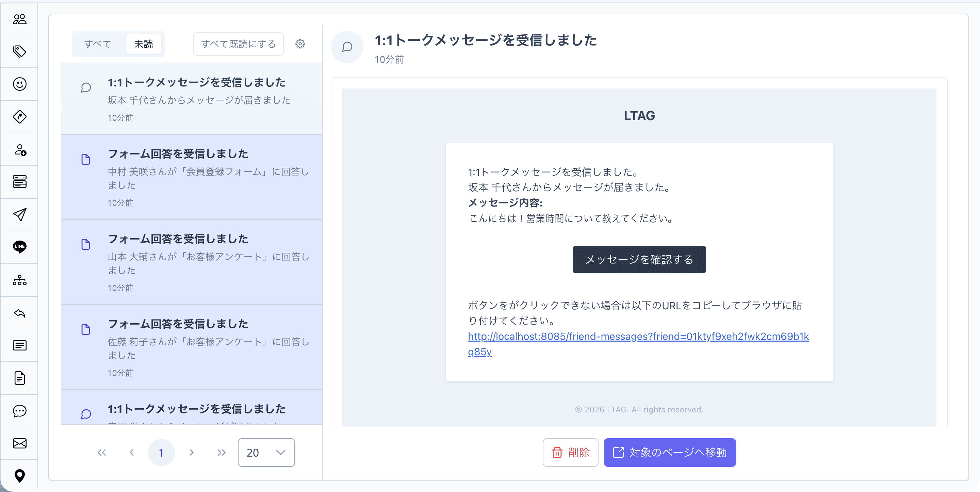Click the メッセージ内容: label
The width and height of the screenshot is (980, 492).
[x=505, y=203]
